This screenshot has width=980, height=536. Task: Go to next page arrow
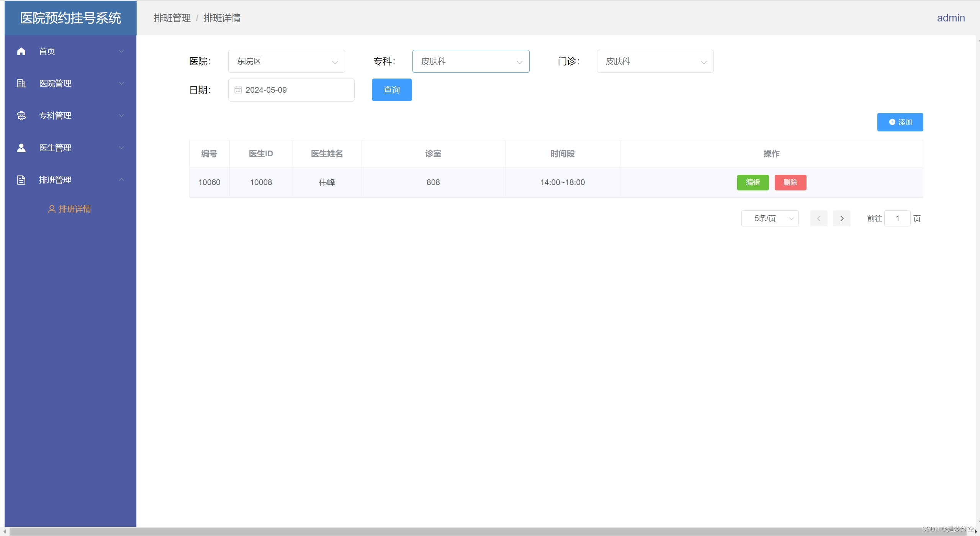(x=842, y=218)
